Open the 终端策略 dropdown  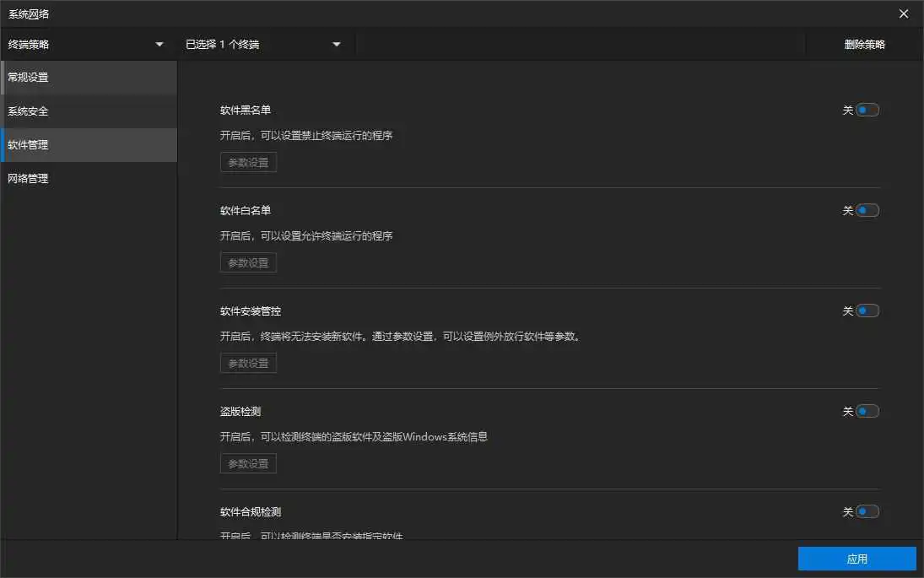86,45
